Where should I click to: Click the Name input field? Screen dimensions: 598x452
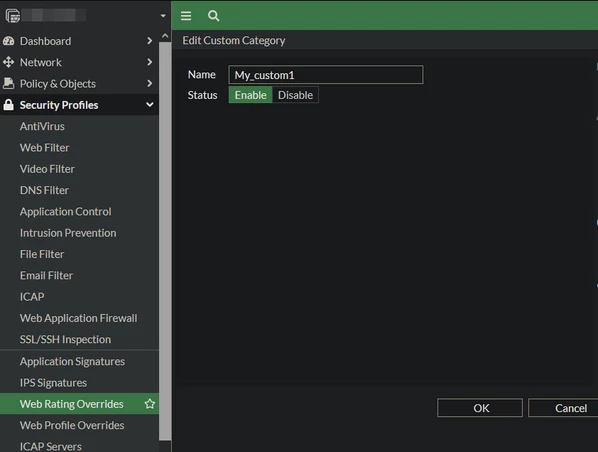tap(326, 75)
